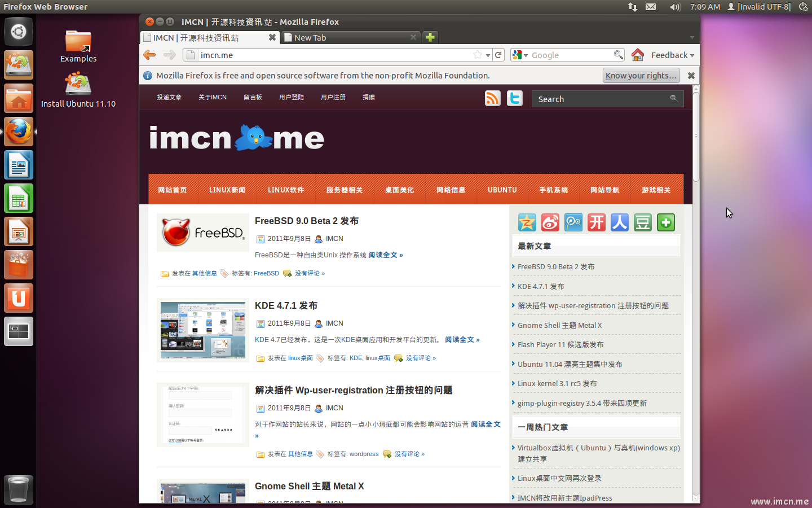812x508 pixels.
Task: Open sidebar link Flash Player 11 候选版发布
Action: (x=561, y=344)
